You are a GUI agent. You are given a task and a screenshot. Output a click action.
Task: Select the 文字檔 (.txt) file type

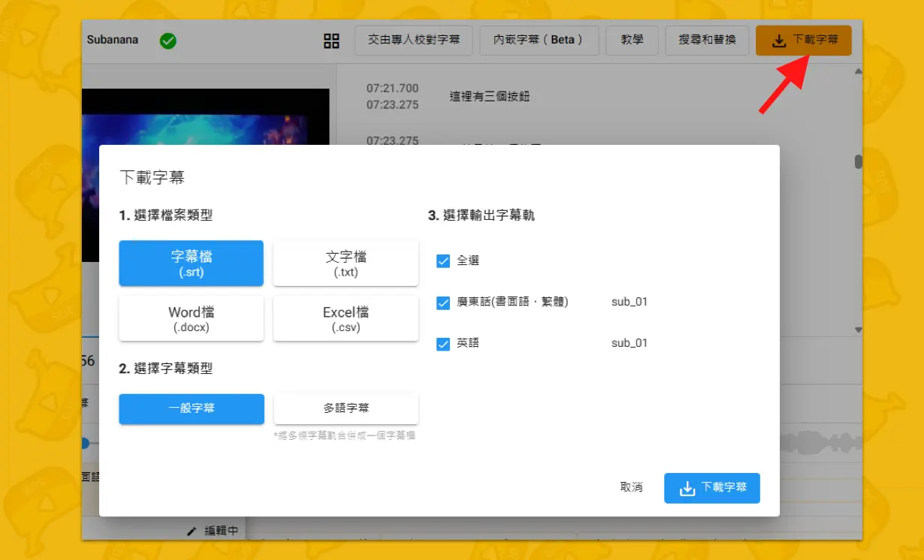[x=346, y=263]
